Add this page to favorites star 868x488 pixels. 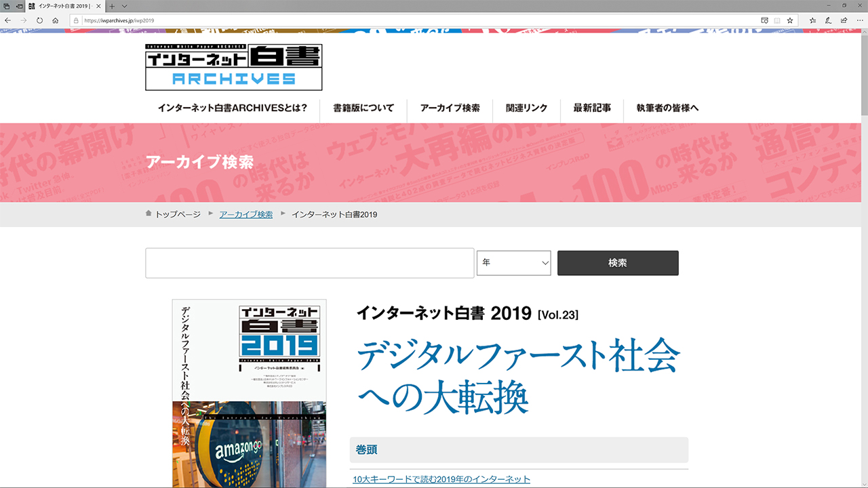tap(790, 20)
